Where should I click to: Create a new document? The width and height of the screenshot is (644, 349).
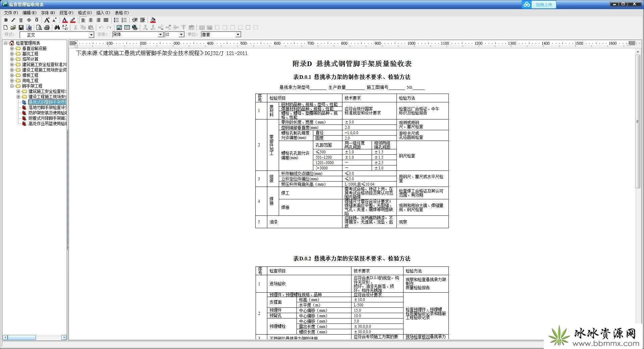click(5, 28)
